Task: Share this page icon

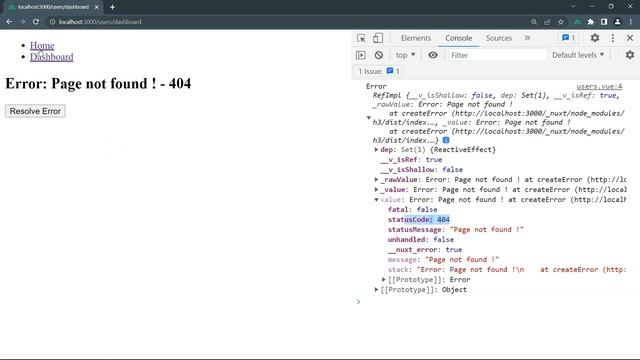Action: pos(547,22)
